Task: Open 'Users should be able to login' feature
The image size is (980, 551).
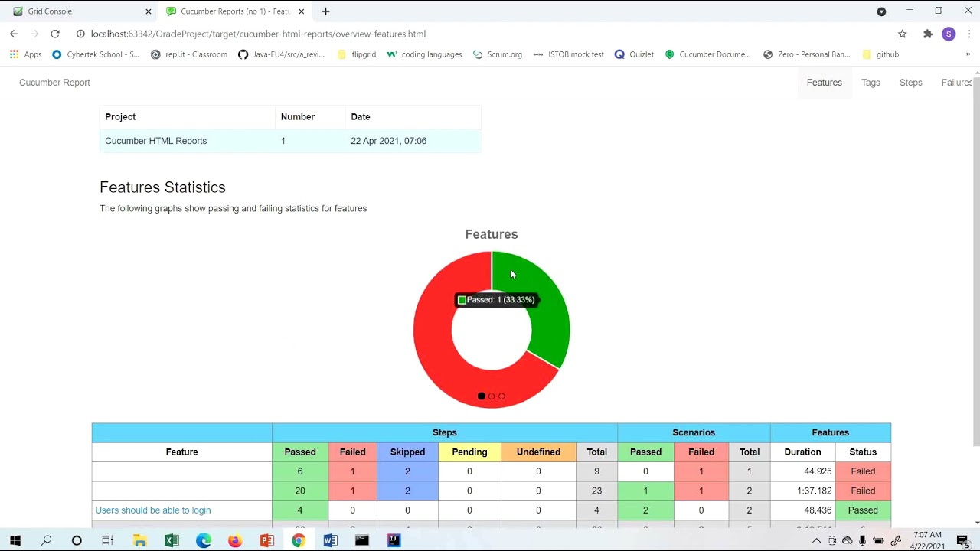Action: pos(153,510)
